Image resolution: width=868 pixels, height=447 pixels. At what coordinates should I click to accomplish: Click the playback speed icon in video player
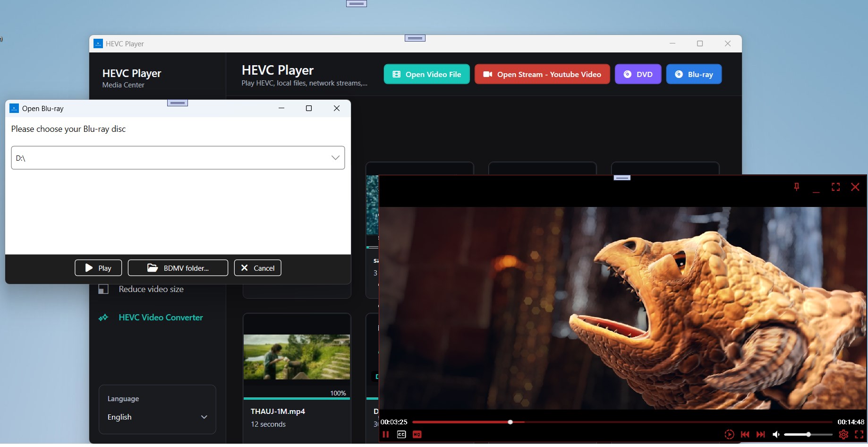tap(729, 434)
